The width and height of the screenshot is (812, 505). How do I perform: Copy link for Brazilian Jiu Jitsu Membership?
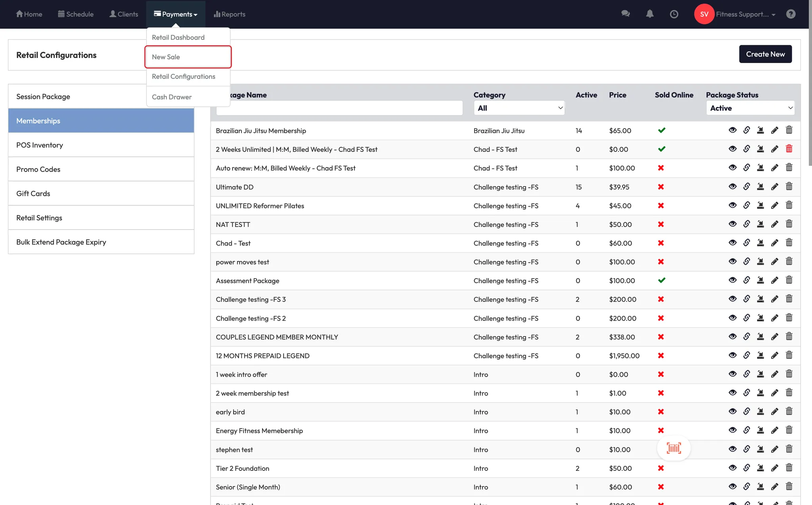click(747, 131)
